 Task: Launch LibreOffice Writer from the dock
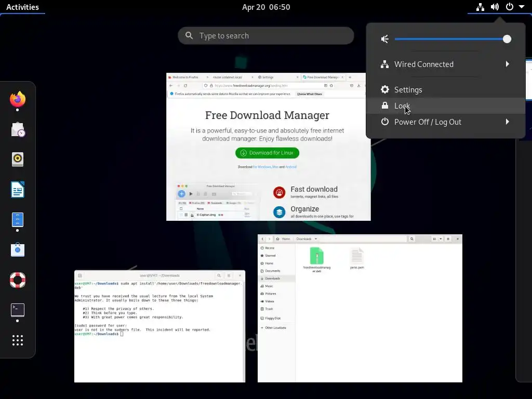[18, 189]
